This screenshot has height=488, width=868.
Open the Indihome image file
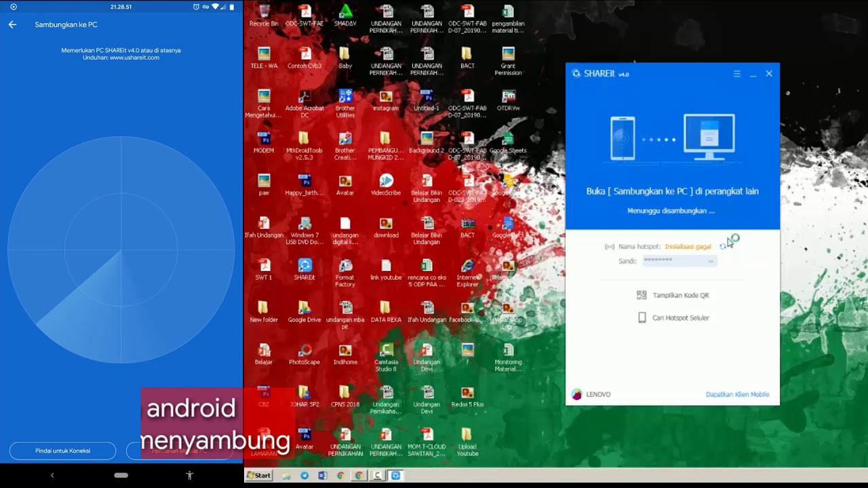[345, 354]
